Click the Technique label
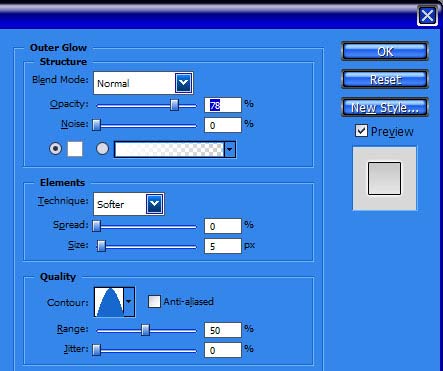This screenshot has height=371, width=443. pyautogui.click(x=63, y=201)
